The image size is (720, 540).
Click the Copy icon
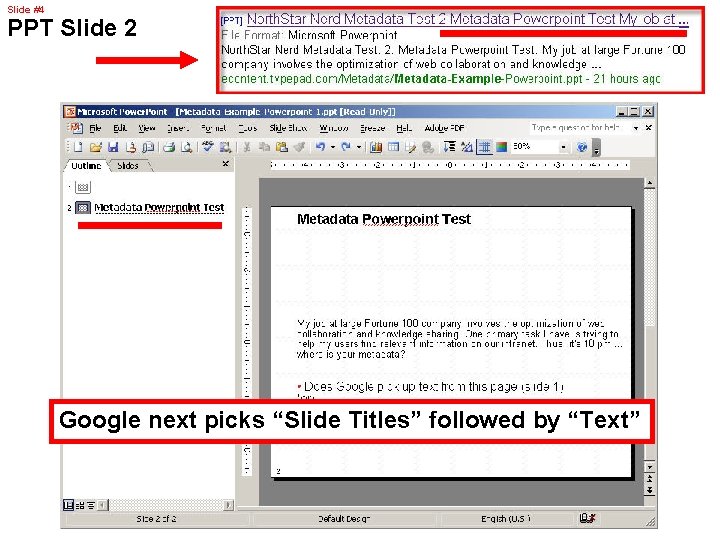click(264, 147)
